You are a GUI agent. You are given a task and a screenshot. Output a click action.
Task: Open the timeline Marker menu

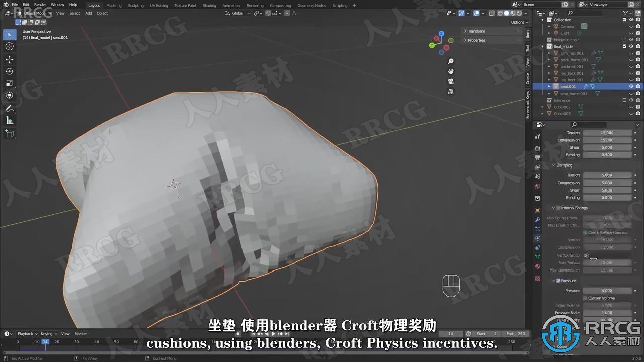tap(80, 334)
